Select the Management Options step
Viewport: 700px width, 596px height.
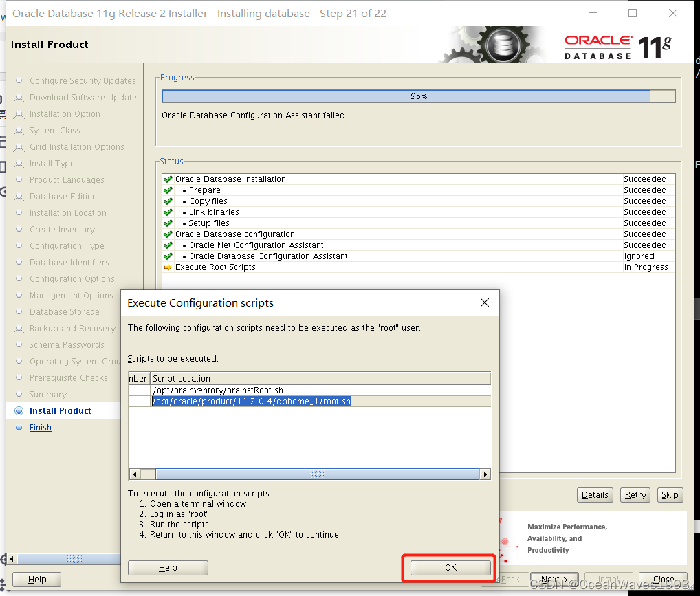(72, 295)
